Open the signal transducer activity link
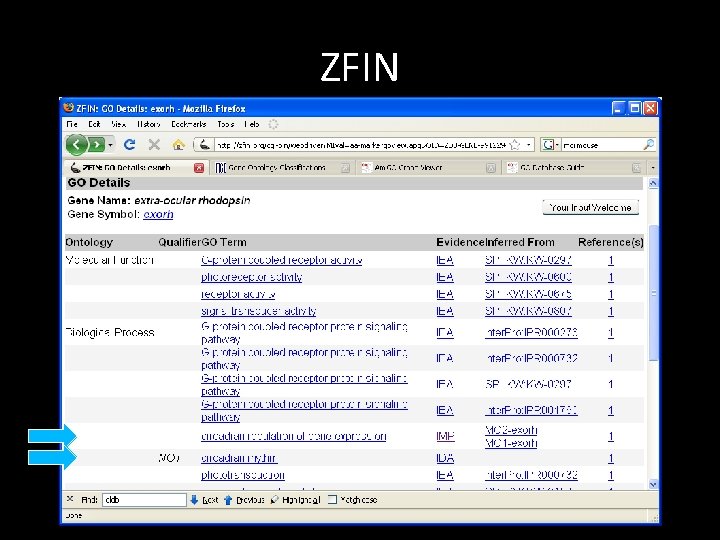720x540 pixels. tap(259, 311)
